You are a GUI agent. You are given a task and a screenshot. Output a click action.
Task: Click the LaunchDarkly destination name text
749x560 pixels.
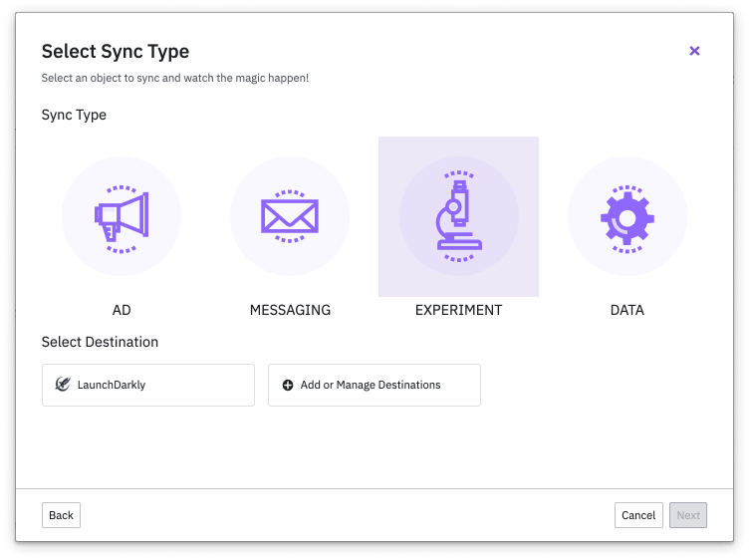(x=112, y=385)
